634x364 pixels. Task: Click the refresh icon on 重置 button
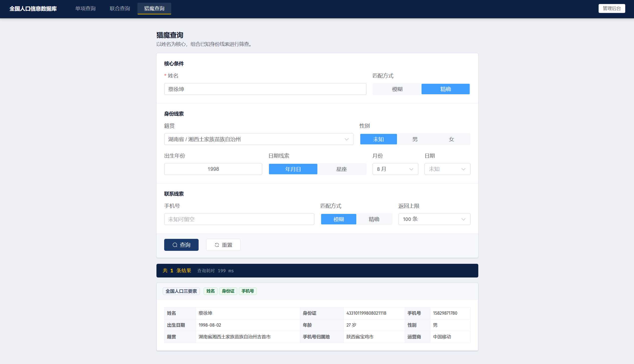tap(217, 245)
